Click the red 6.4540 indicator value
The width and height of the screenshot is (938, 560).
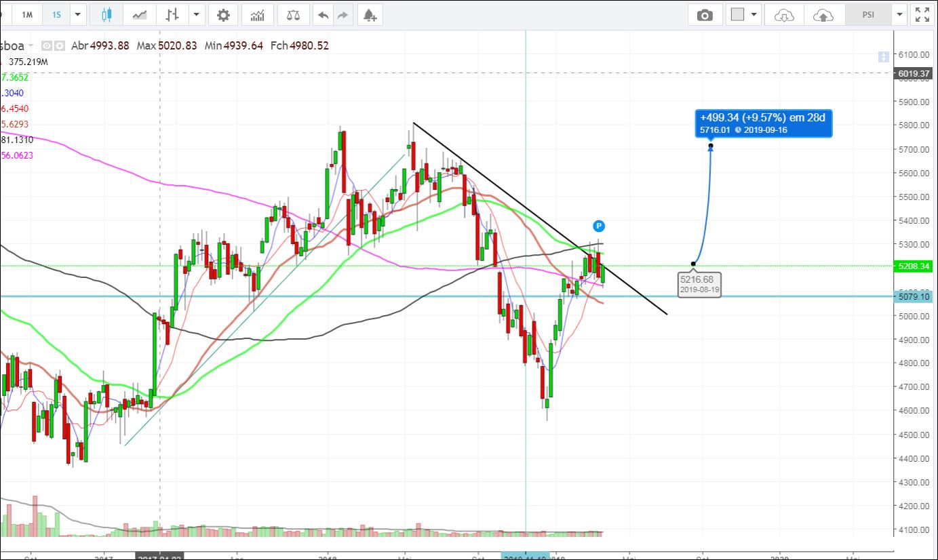tap(14, 108)
